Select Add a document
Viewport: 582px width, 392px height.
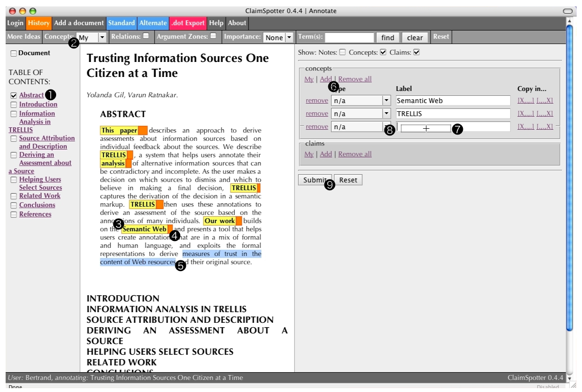point(79,23)
